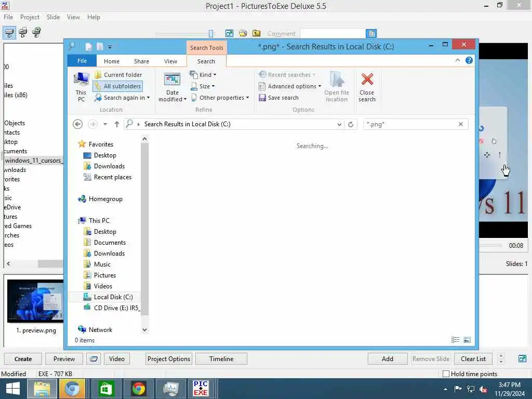Open the Kind filter dropdown
532x399 pixels.
(203, 75)
